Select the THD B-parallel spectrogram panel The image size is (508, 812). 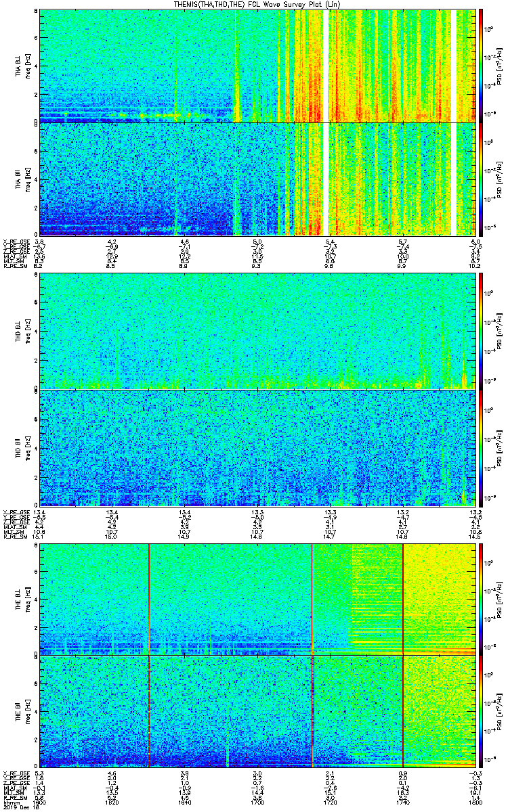257,447
